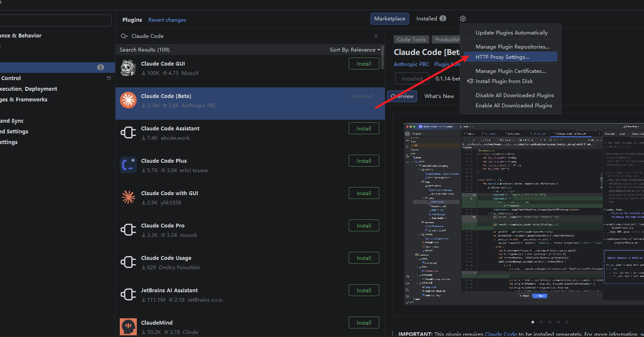This screenshot has width=644, height=337.
Task: Clear the plugin search field text
Action: coord(376,36)
